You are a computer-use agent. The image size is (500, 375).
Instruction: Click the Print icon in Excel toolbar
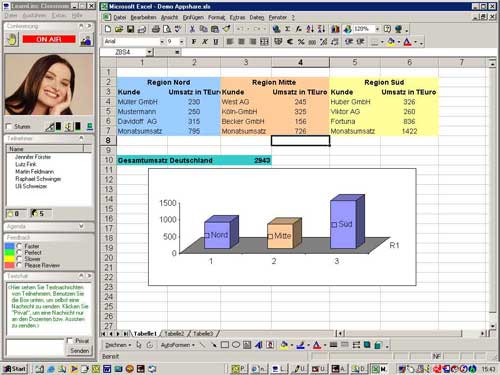pyautogui.click(x=156, y=29)
